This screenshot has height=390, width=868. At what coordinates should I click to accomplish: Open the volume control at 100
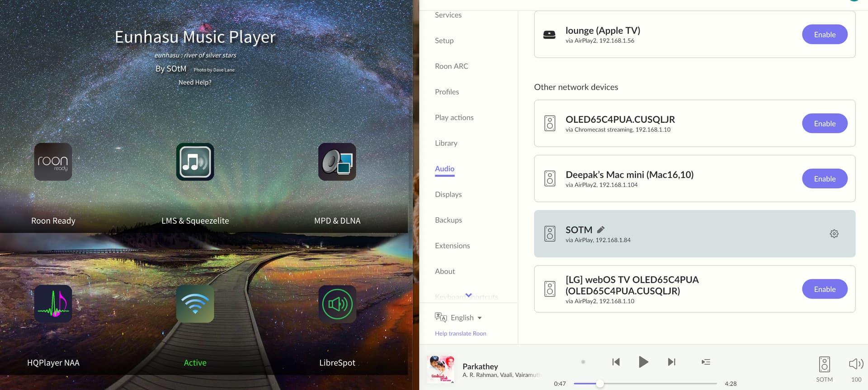pos(856,364)
